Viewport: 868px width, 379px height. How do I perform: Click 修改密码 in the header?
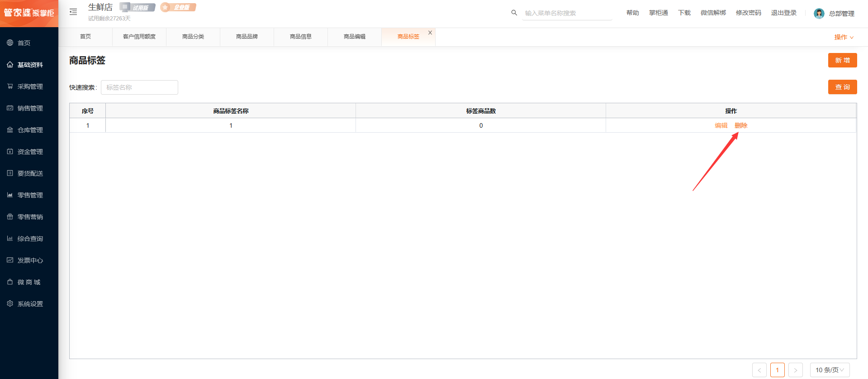(x=749, y=13)
